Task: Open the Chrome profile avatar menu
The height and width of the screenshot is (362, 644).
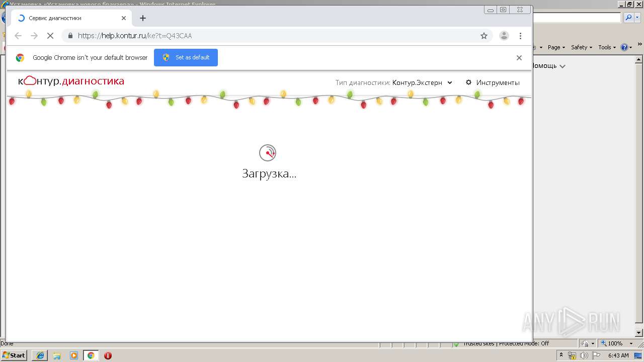Action: (504, 36)
